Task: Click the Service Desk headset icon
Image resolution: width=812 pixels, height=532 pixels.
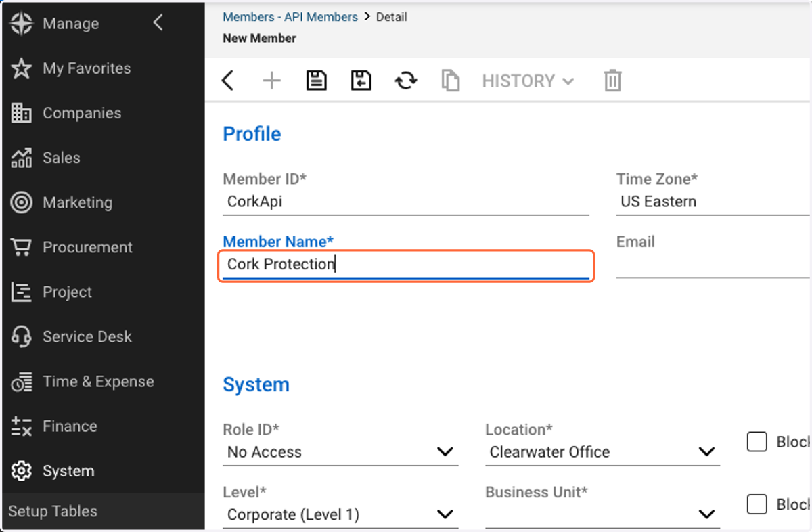Action: pyautogui.click(x=22, y=336)
